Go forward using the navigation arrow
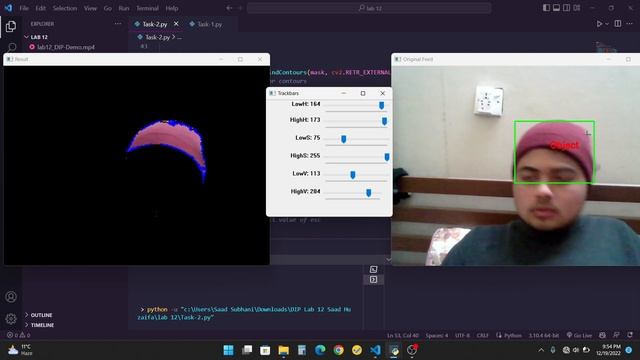Image resolution: width=640 pixels, height=360 pixels. (240, 8)
